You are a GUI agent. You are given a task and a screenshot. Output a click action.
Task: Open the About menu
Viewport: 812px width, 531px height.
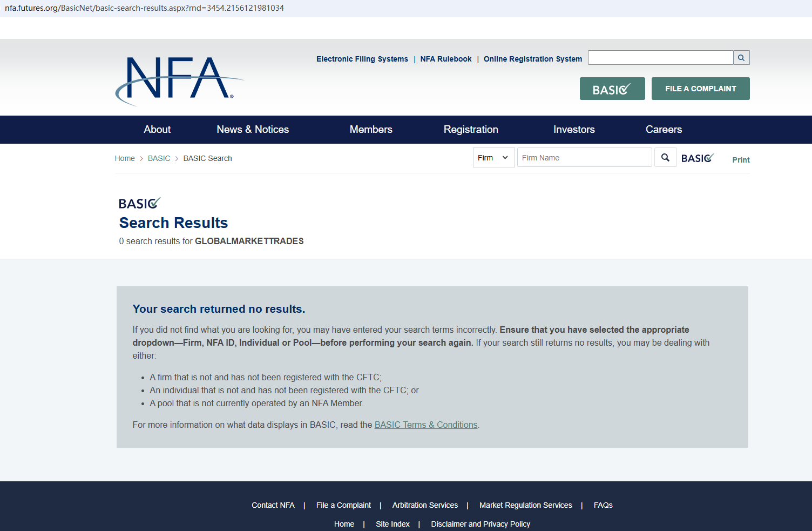point(157,130)
